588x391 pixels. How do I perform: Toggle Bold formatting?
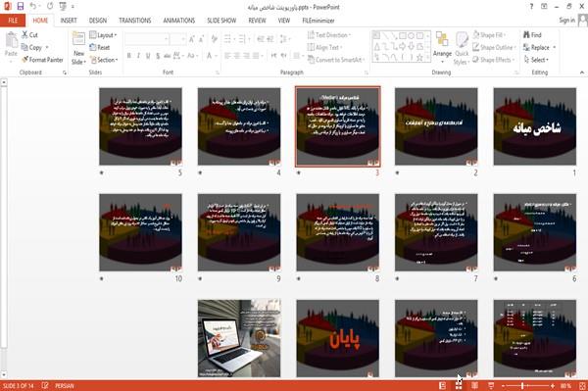(x=129, y=56)
